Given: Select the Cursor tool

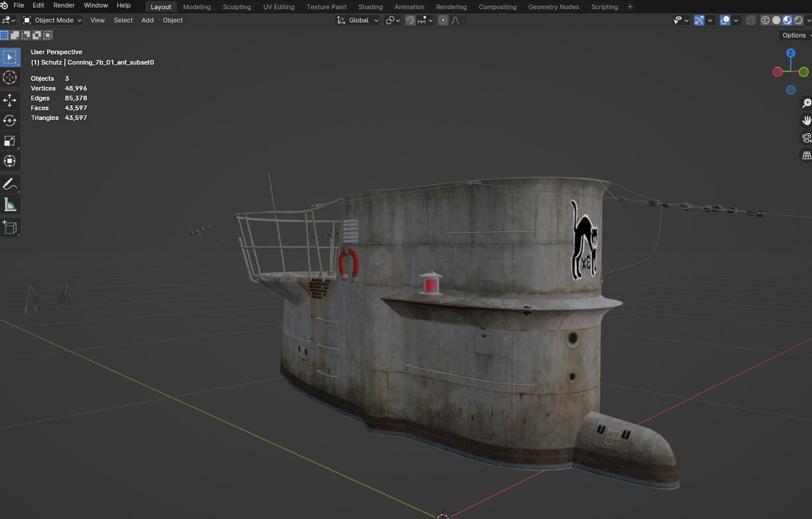Looking at the screenshot, I should point(10,78).
